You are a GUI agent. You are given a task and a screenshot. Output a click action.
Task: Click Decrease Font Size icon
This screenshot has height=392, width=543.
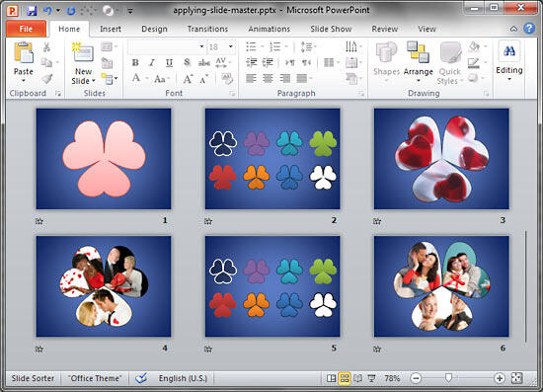[x=203, y=79]
